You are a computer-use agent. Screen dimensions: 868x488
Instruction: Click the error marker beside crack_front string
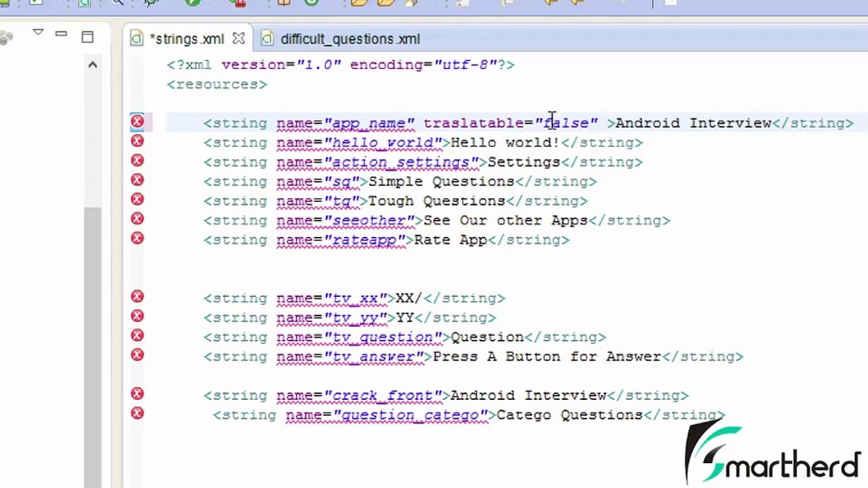click(x=137, y=394)
